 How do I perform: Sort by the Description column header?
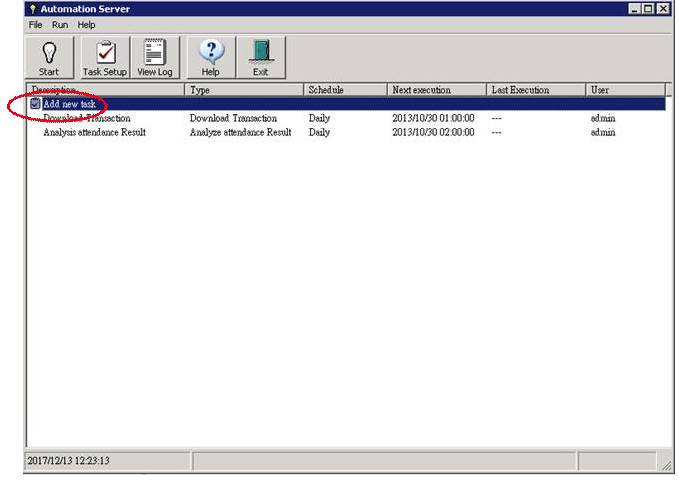pyautogui.click(x=106, y=90)
